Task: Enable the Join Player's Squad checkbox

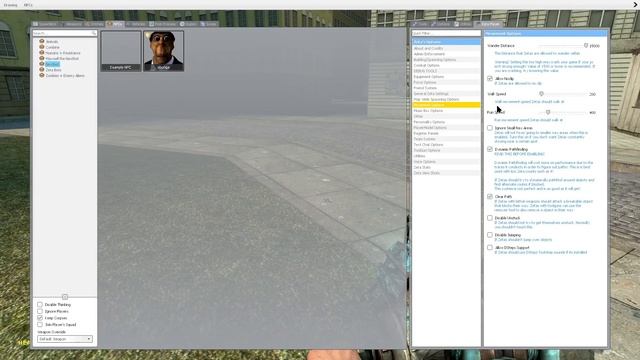Action: [x=40, y=324]
